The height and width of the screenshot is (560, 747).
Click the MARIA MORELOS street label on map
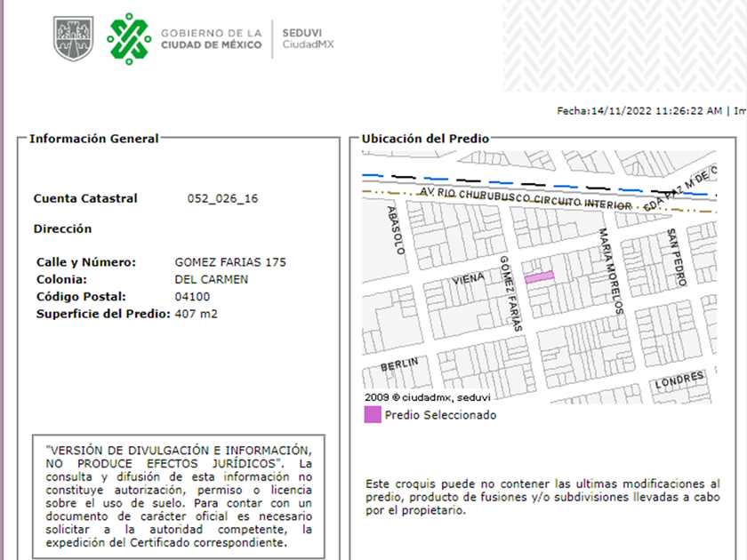pos(611,271)
